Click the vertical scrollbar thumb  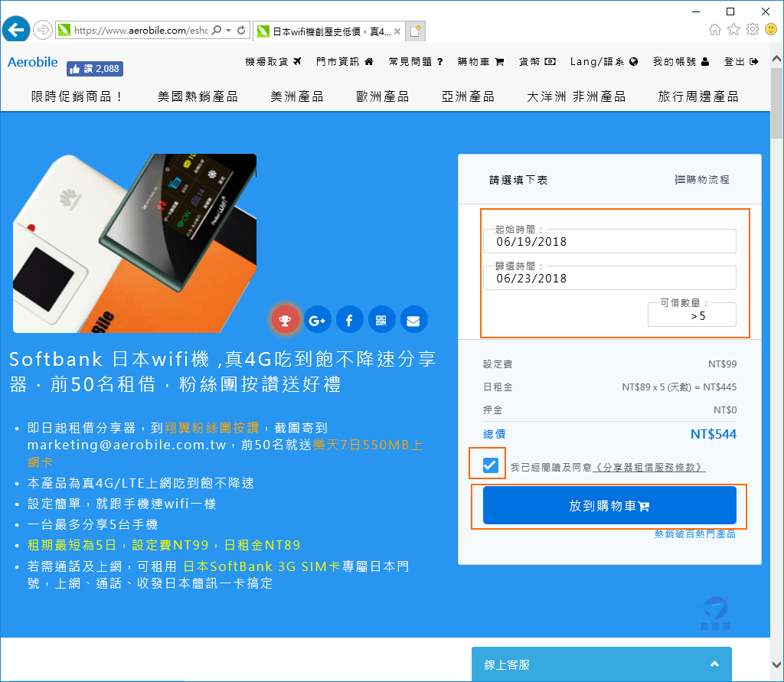(x=776, y=103)
